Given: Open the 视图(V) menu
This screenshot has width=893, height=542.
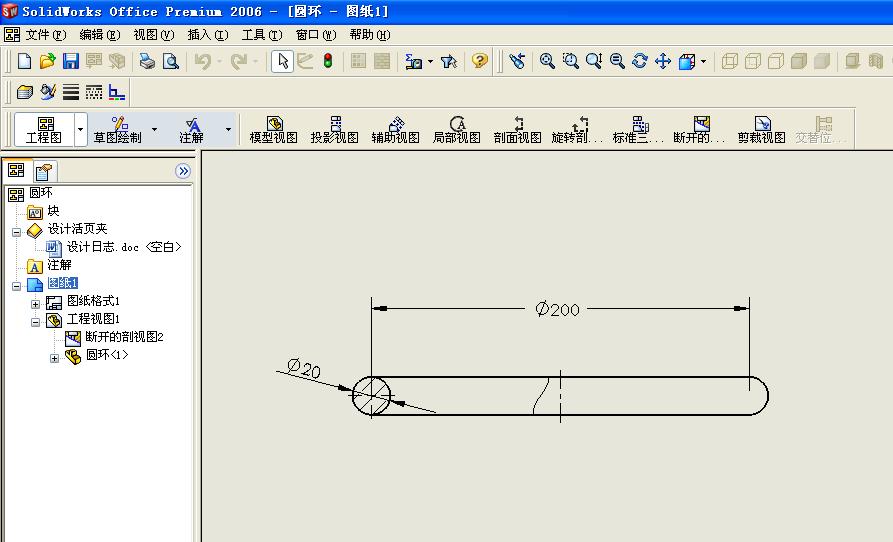Looking at the screenshot, I should pos(154,35).
